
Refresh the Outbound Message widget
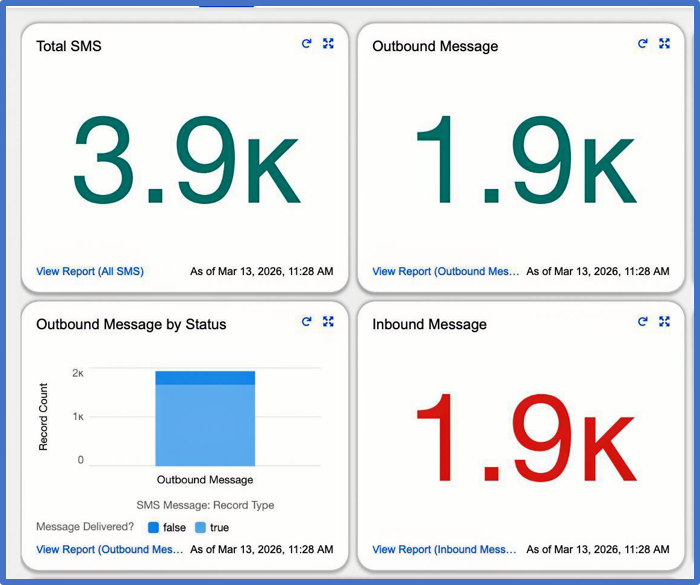point(642,43)
